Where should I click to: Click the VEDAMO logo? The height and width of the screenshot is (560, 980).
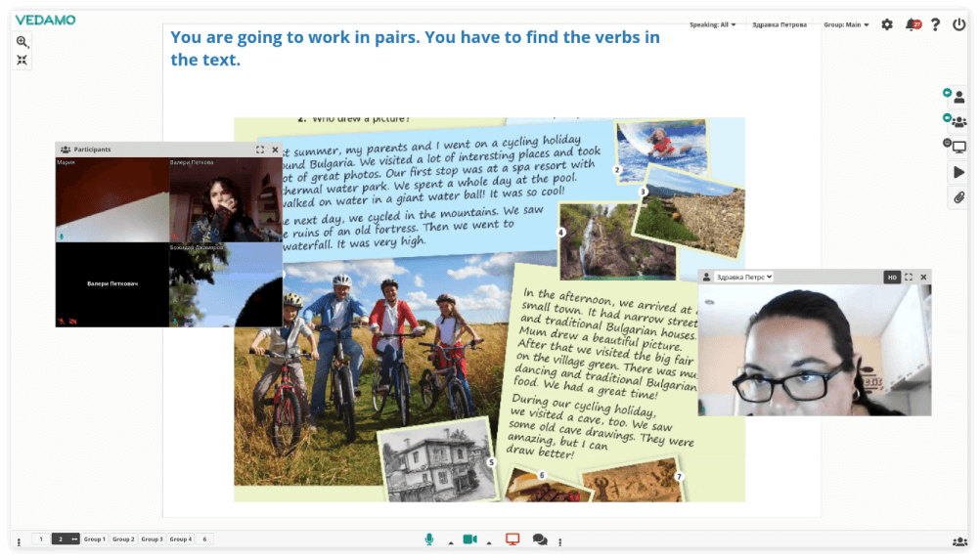pos(45,20)
